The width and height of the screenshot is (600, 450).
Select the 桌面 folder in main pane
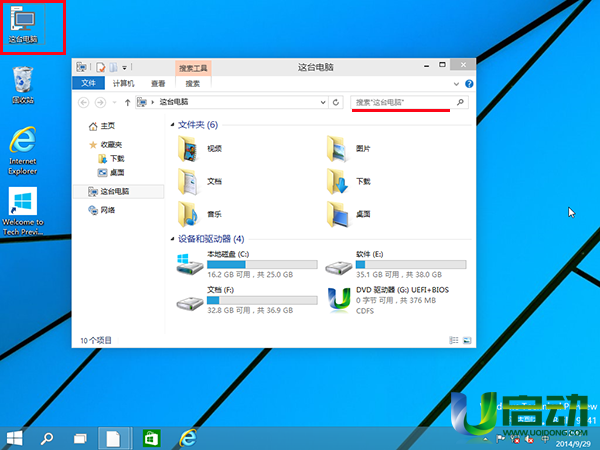pos(349,214)
